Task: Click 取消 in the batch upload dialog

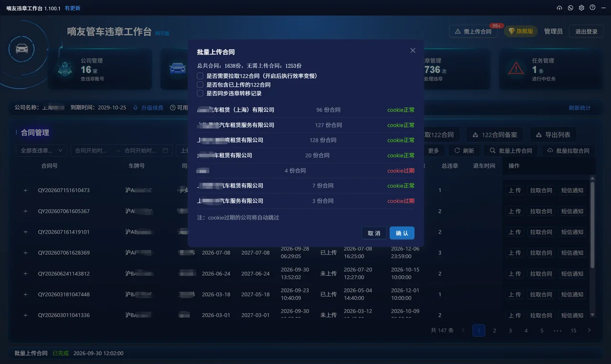Action: pos(374,233)
